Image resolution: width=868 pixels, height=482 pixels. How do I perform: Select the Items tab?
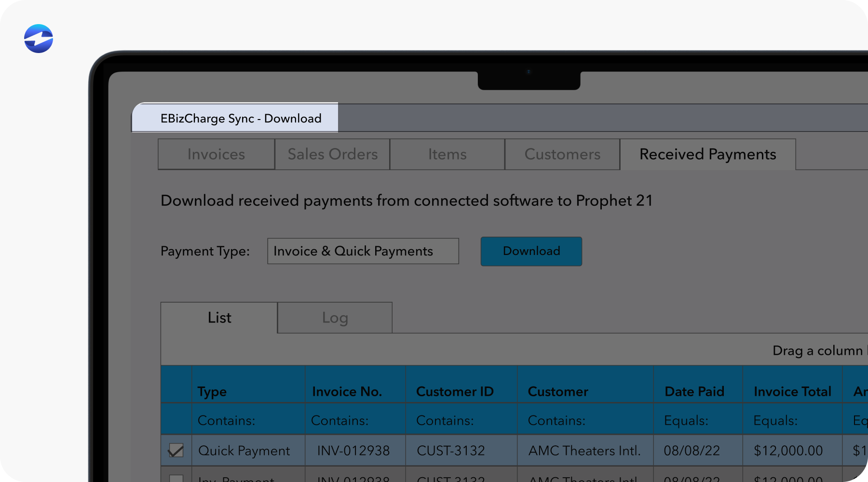click(447, 154)
